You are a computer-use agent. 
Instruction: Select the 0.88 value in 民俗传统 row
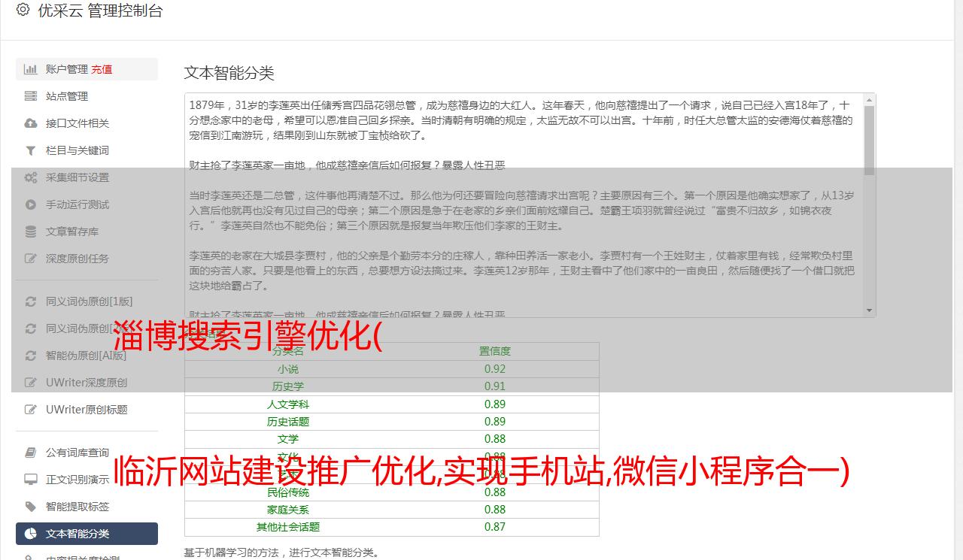click(x=495, y=492)
